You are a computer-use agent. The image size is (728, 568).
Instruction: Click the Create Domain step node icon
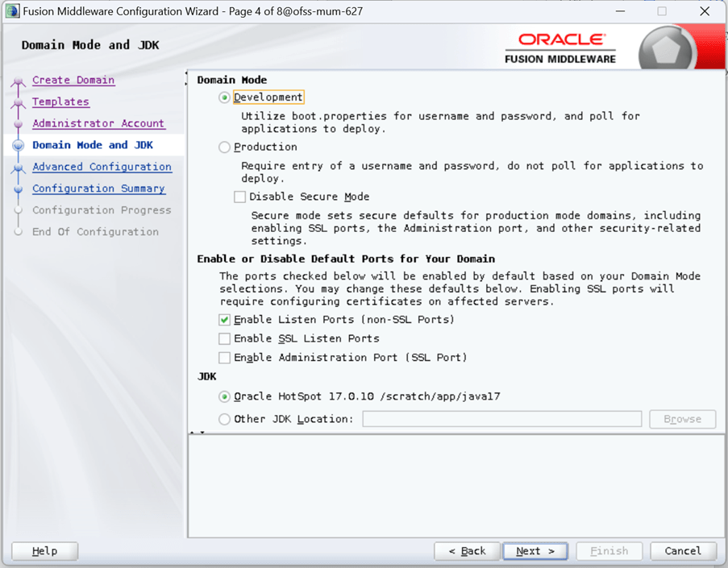coord(19,81)
